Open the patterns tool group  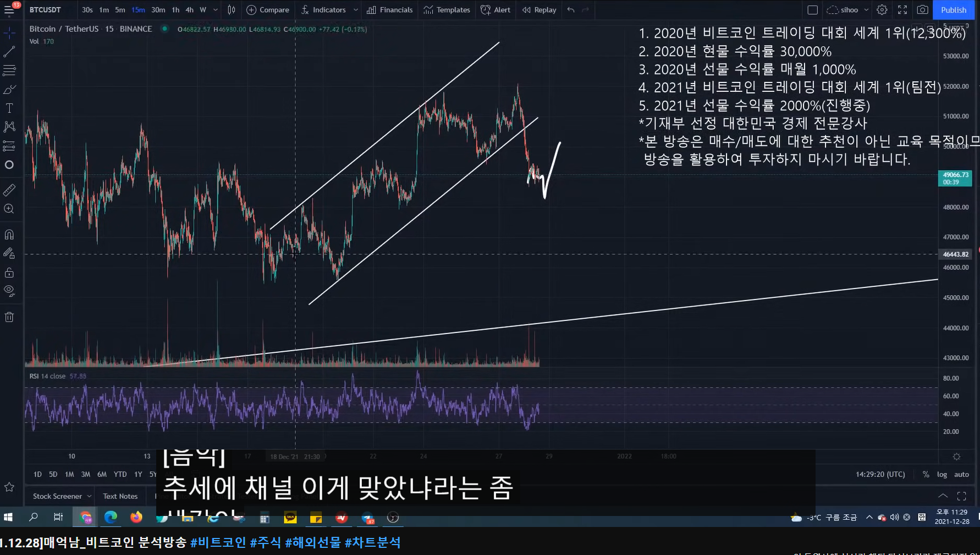[9, 126]
